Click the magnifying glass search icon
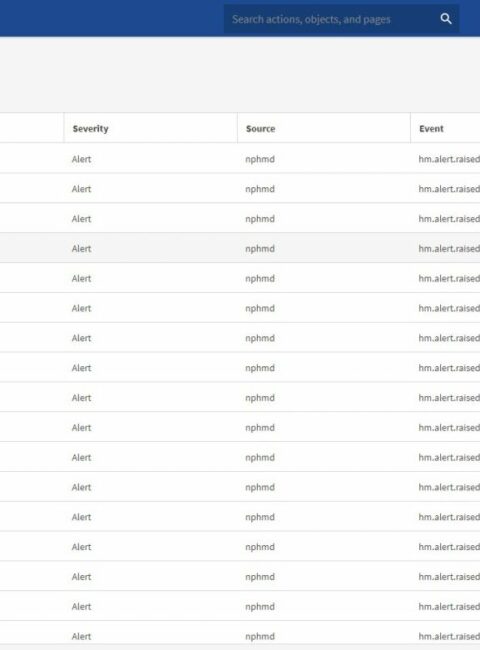The image size is (480, 650). [x=446, y=19]
